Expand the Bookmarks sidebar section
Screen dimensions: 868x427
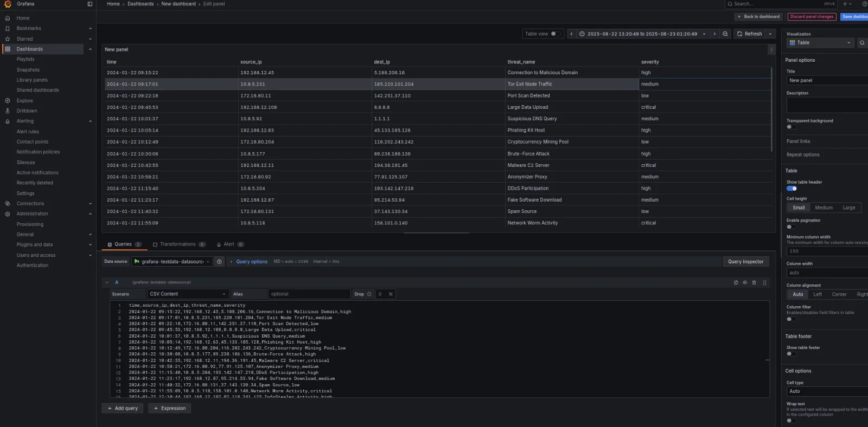coord(90,28)
